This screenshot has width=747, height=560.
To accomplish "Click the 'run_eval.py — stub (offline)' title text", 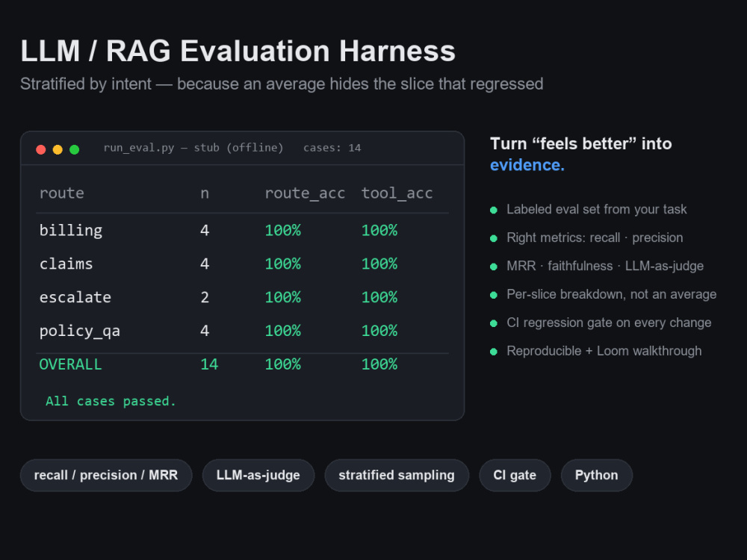I will [x=193, y=148].
